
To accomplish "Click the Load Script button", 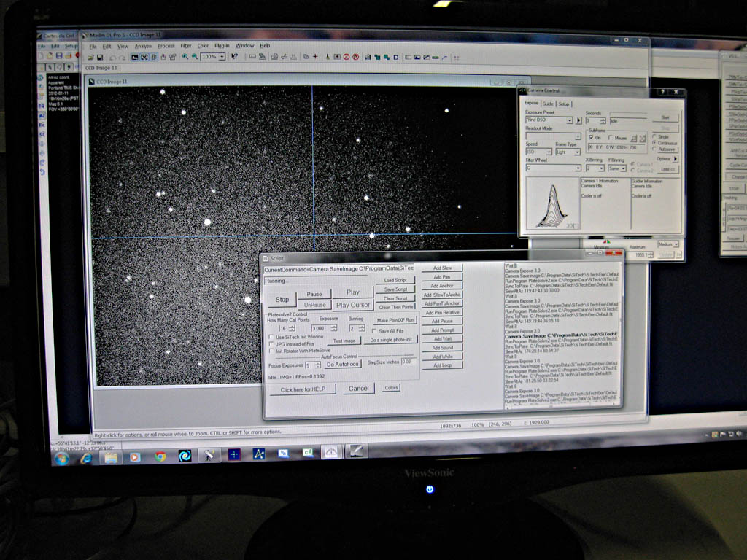I will click(395, 280).
